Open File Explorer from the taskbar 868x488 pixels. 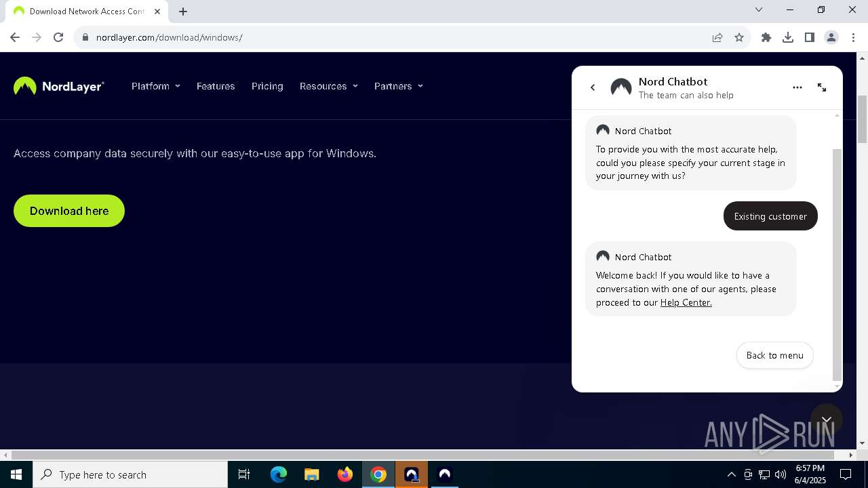tap(312, 474)
